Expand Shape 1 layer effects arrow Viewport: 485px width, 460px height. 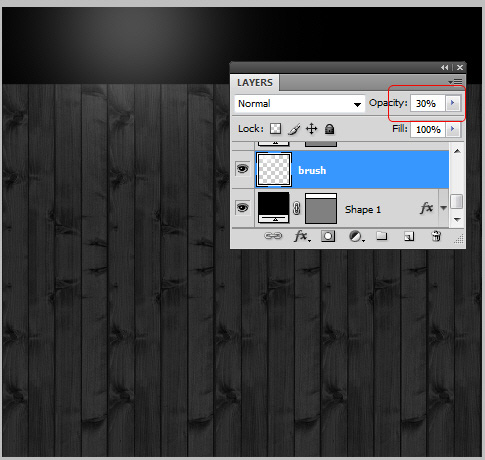point(443,208)
